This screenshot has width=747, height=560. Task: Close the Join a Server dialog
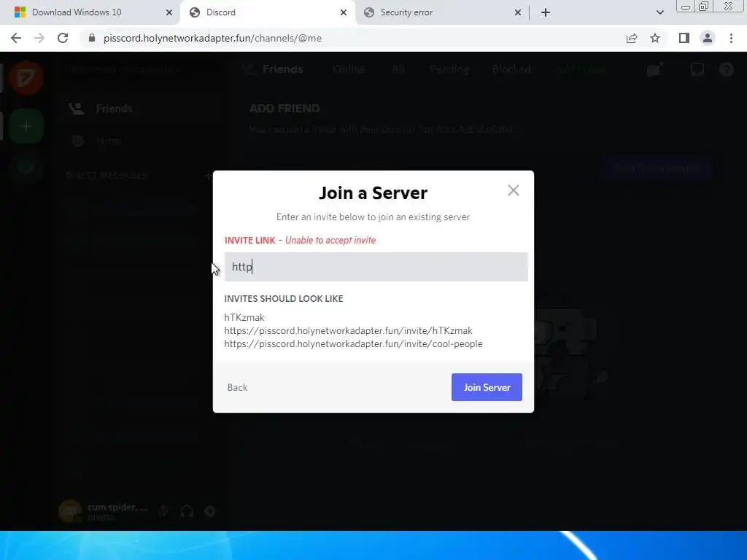[513, 190]
